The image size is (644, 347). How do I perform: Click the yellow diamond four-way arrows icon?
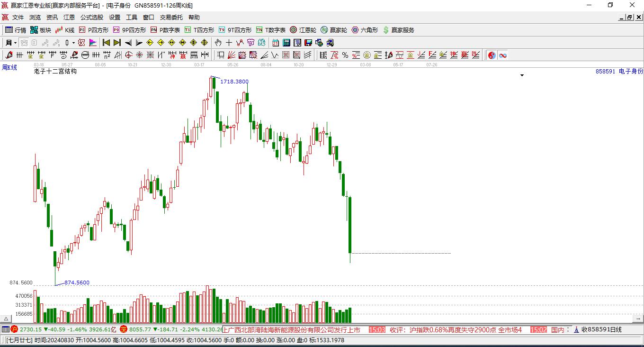pyautogui.click(x=204, y=43)
